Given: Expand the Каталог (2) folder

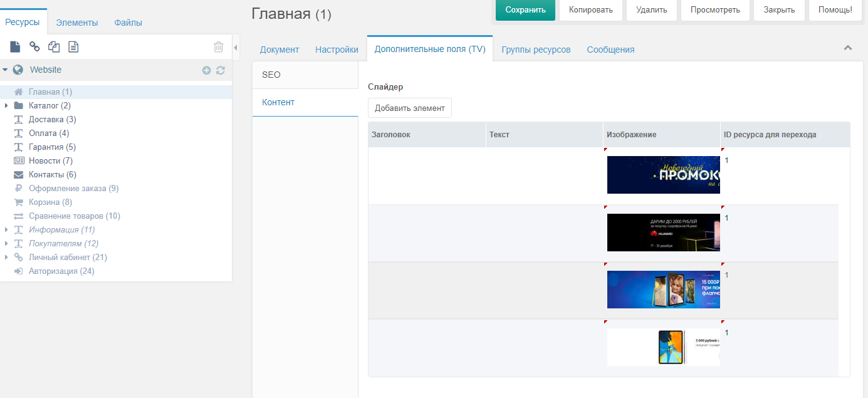Looking at the screenshot, I should tap(6, 105).
